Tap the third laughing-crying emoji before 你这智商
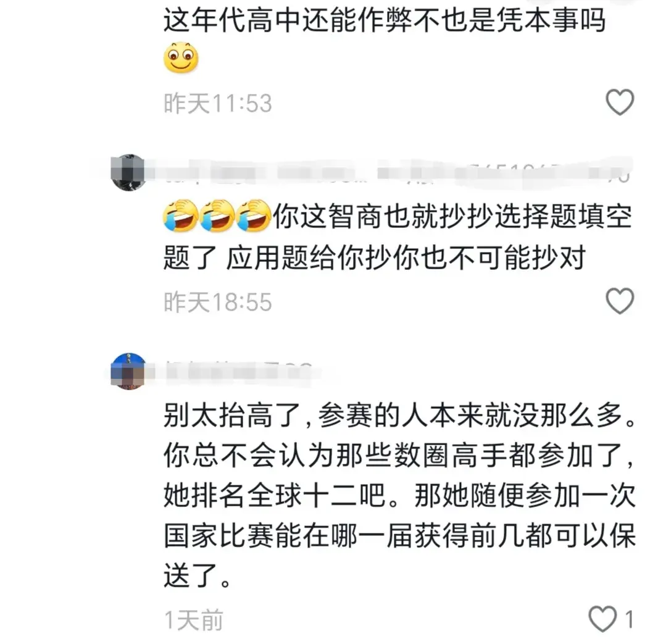 click(x=254, y=215)
